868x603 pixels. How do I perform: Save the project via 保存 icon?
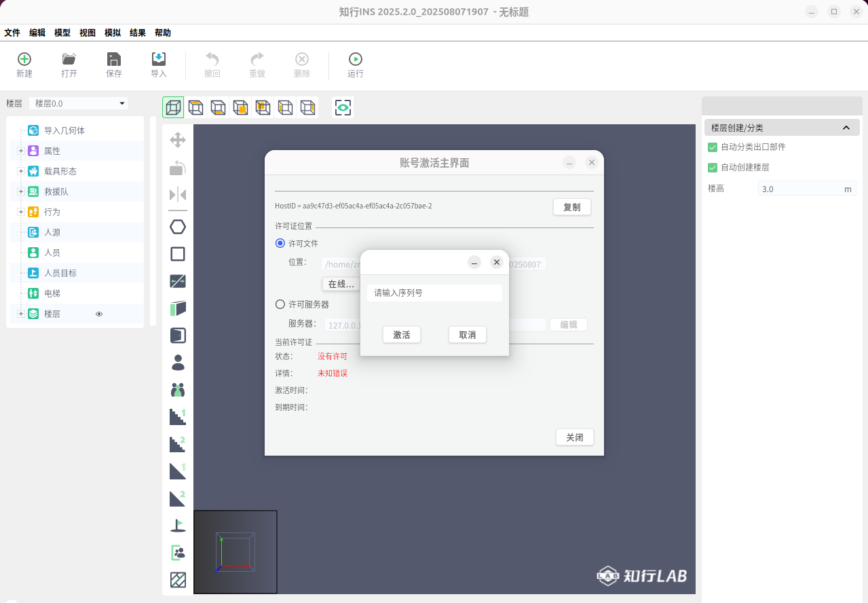click(x=114, y=60)
